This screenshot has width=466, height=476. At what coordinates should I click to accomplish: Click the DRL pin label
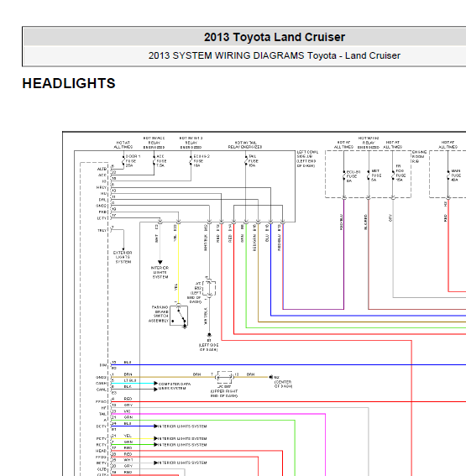[102, 200]
